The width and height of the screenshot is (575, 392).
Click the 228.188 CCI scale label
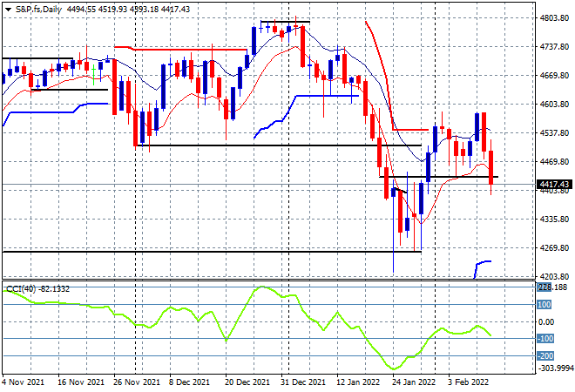[553, 287]
